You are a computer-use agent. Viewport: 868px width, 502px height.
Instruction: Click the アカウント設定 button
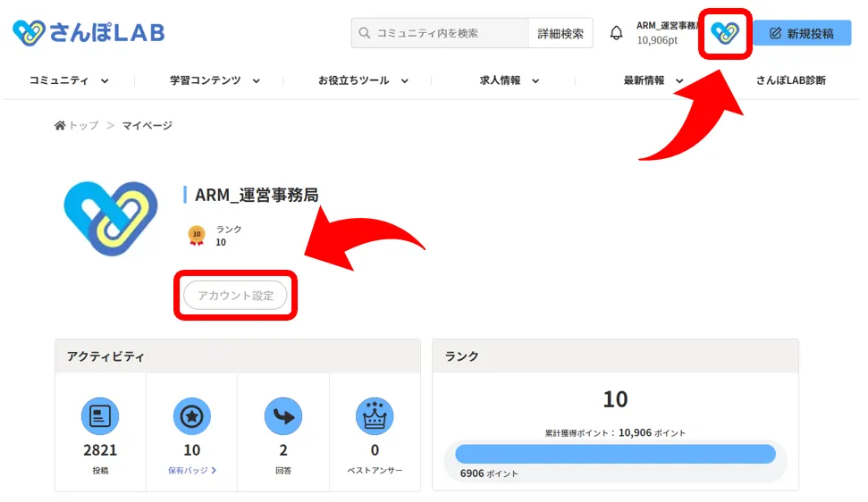pyautogui.click(x=235, y=296)
